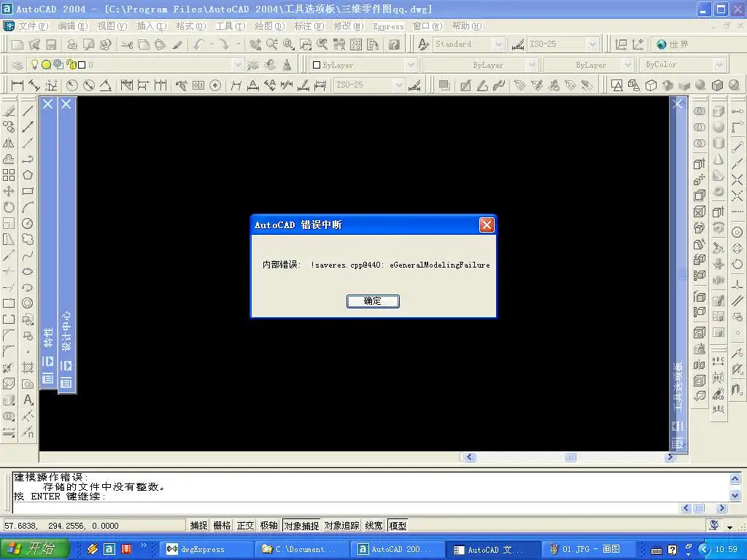Toggle 正交 ortho mode

tap(245, 525)
